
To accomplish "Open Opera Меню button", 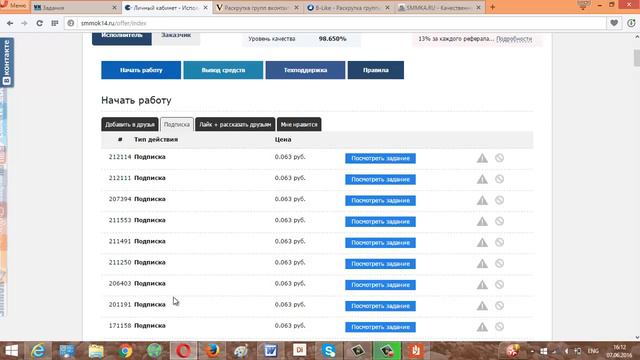I will [x=14, y=6].
